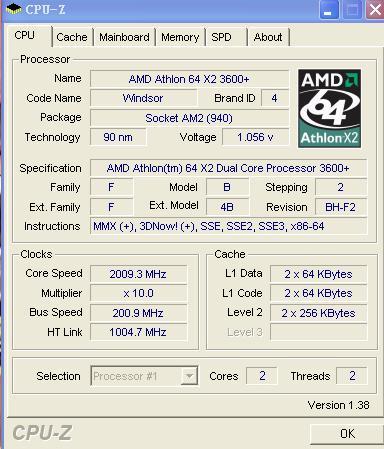This screenshot has height=449, width=384.
Task: Click the Core Speed value field
Action: pyautogui.click(x=138, y=274)
